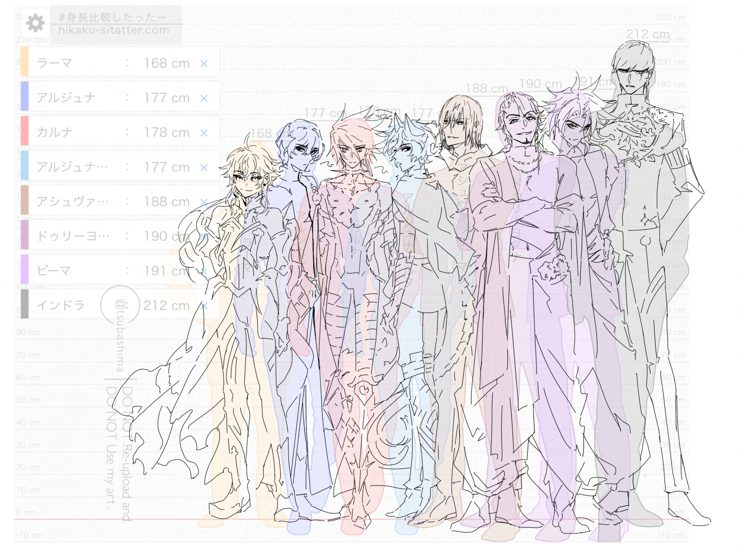The width and height of the screenshot is (743, 560).
Task: Click the 191 cm height value in list
Action: 167,271
